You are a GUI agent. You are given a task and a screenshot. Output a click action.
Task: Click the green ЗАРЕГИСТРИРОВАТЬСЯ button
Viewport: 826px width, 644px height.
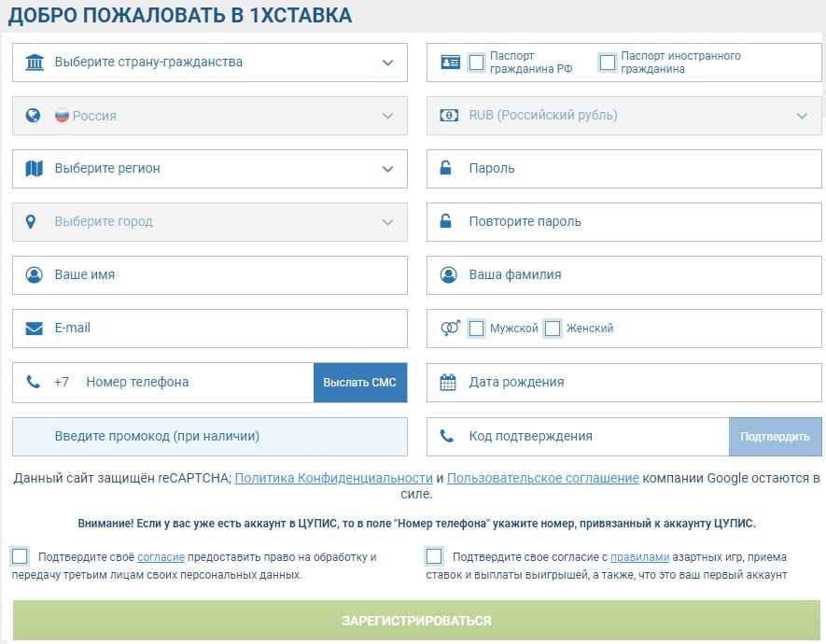416,621
